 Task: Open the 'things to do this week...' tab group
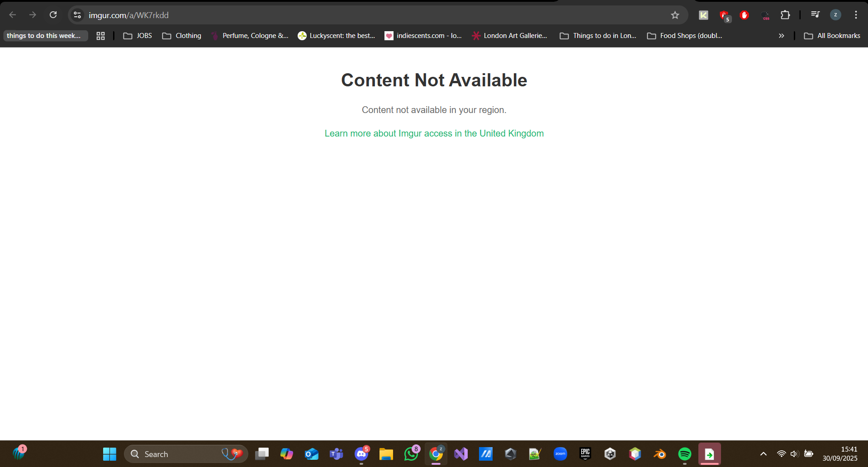pyautogui.click(x=45, y=36)
